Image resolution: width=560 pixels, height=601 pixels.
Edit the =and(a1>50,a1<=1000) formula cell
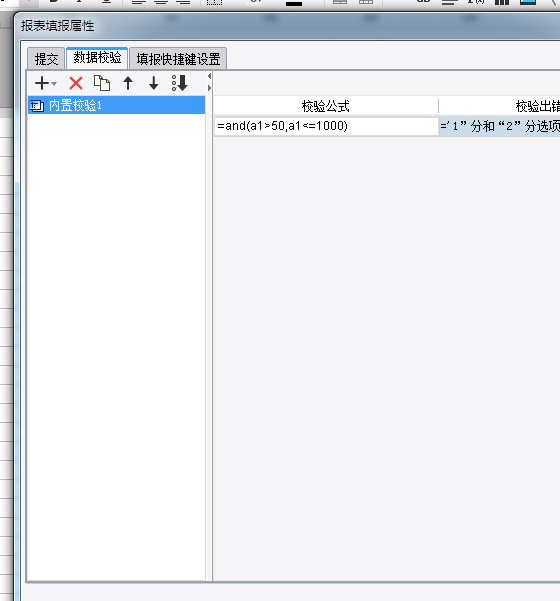click(x=326, y=126)
